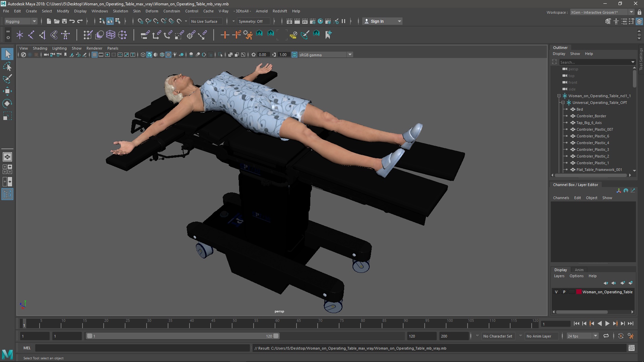Toggle layer playback P box

pyautogui.click(x=564, y=292)
